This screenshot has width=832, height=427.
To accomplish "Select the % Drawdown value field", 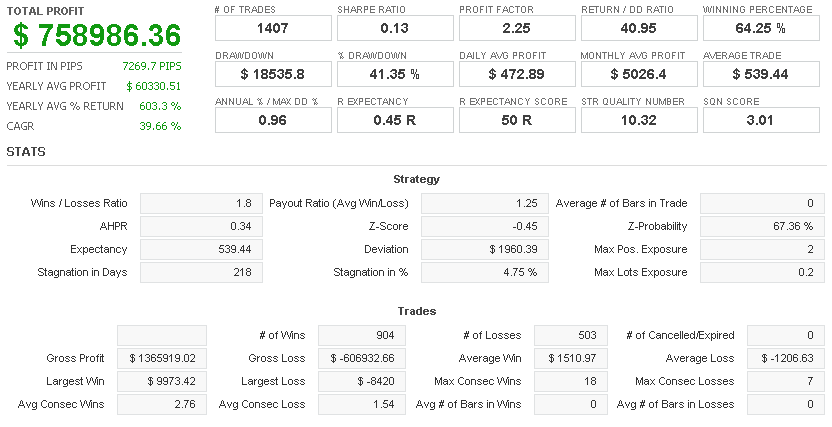I will [394, 74].
